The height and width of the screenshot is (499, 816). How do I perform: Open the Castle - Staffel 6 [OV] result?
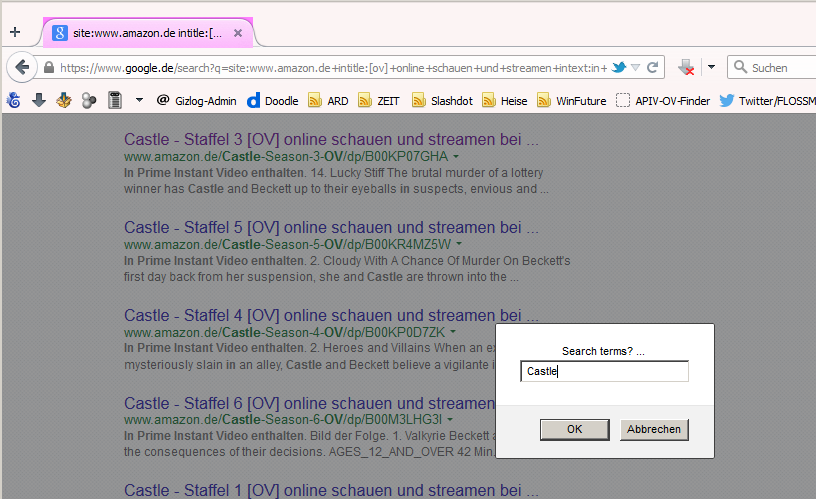click(310, 403)
